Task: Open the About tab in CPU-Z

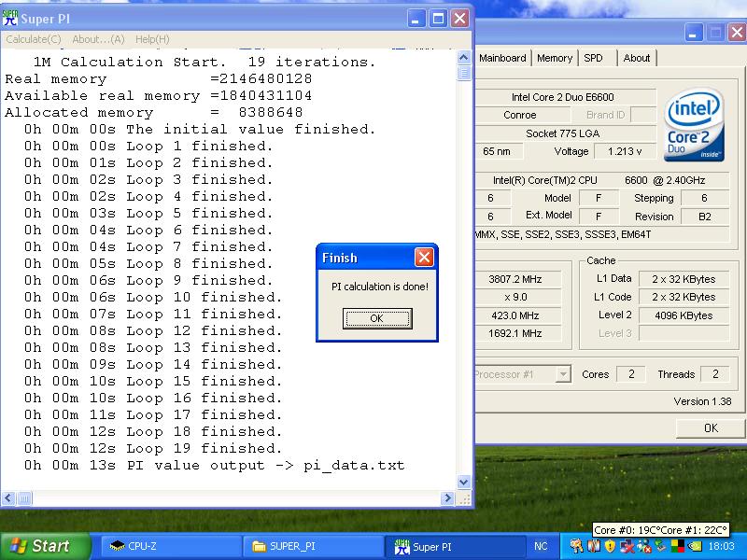Action: [x=637, y=58]
